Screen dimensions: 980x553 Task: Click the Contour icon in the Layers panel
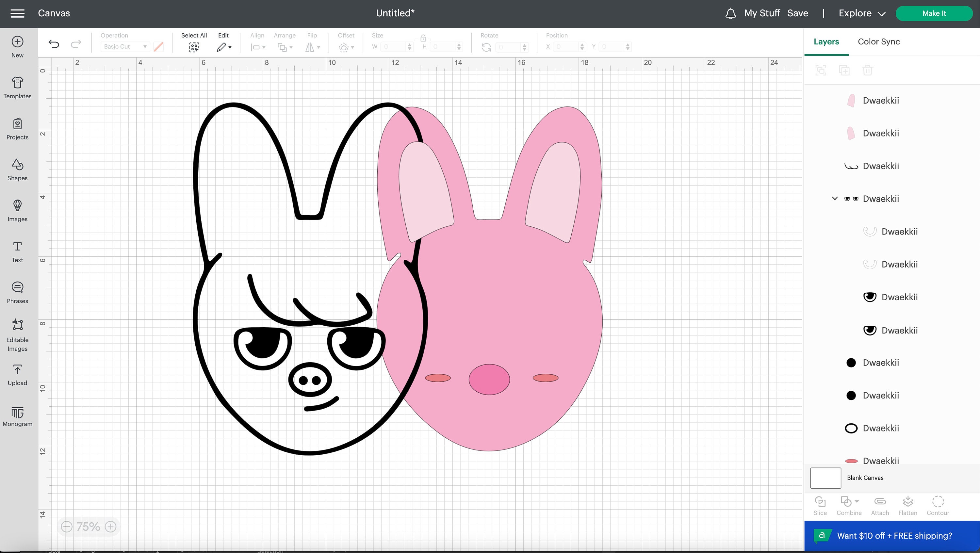(x=938, y=502)
